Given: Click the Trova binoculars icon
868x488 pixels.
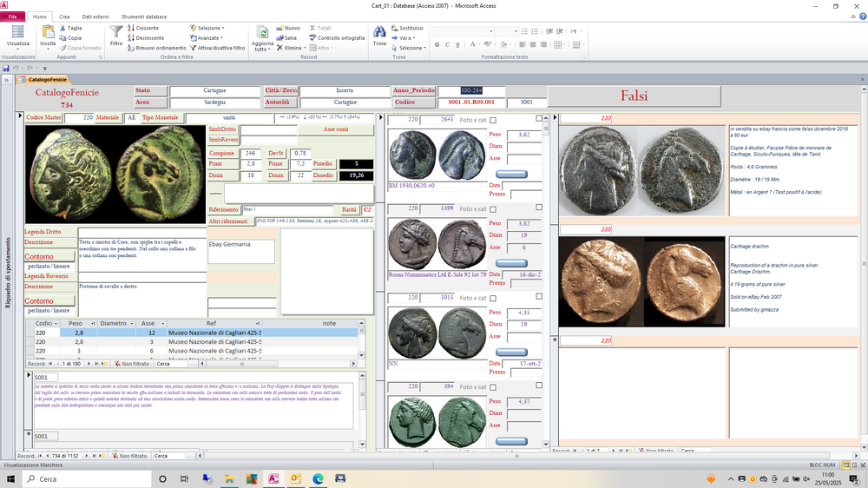Looking at the screenshot, I should (379, 33).
